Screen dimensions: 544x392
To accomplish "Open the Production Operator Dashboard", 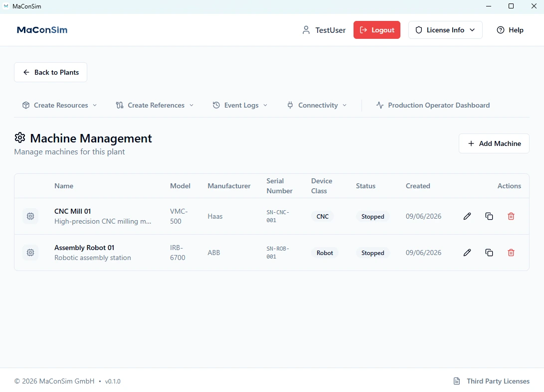I will [x=433, y=106].
